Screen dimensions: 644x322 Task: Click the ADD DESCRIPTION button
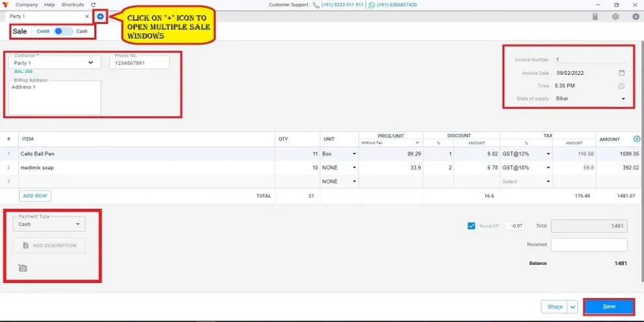click(49, 245)
